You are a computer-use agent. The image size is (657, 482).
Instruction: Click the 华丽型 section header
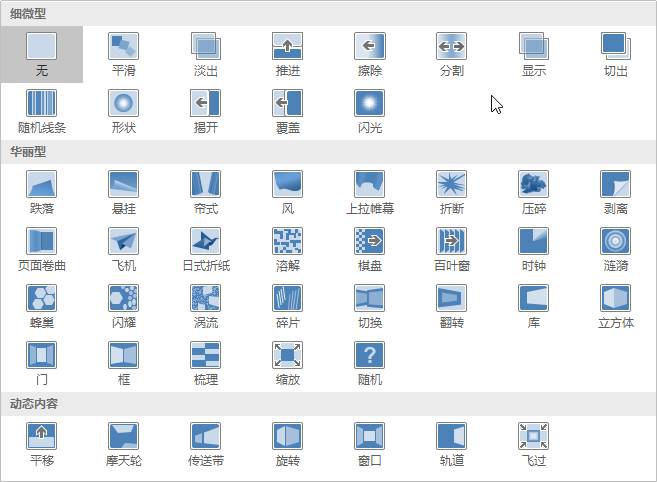click(x=28, y=152)
